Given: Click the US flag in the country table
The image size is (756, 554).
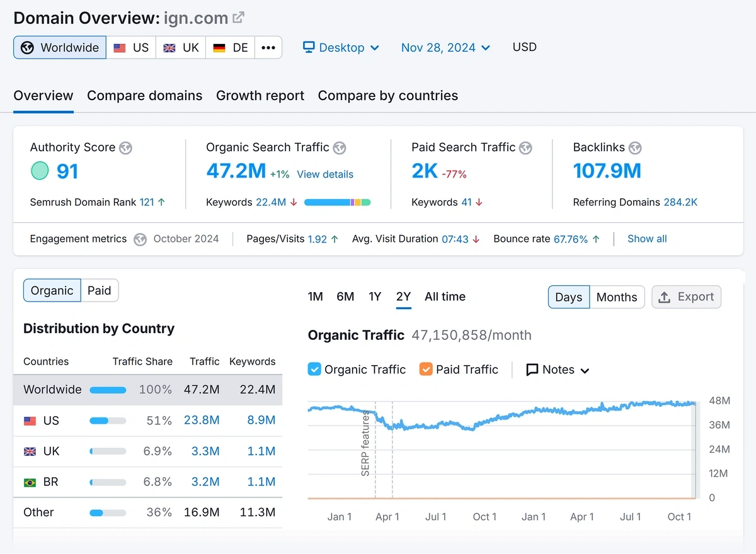Looking at the screenshot, I should [x=30, y=421].
